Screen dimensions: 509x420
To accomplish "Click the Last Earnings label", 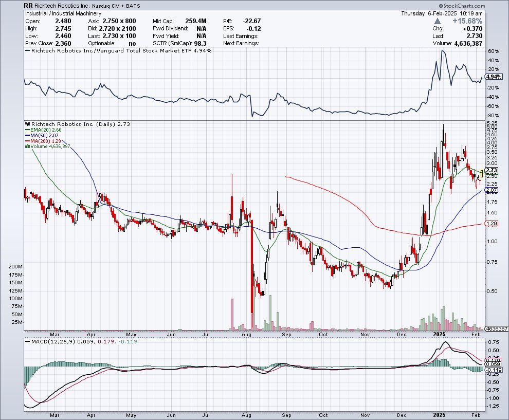I will tap(241, 36).
